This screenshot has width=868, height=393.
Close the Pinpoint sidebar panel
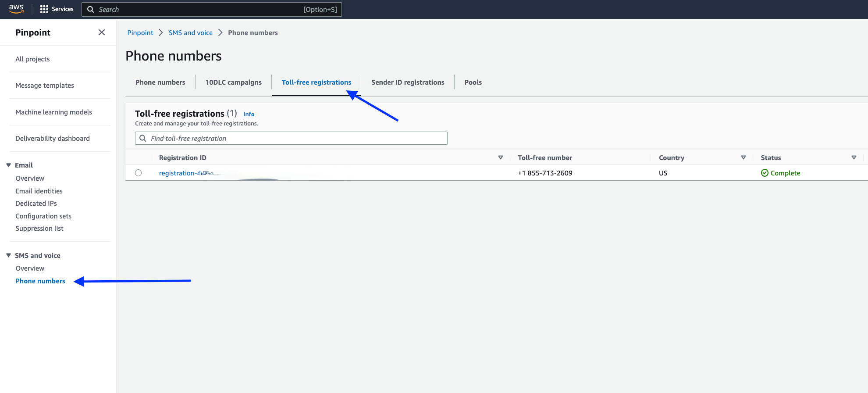click(x=102, y=32)
